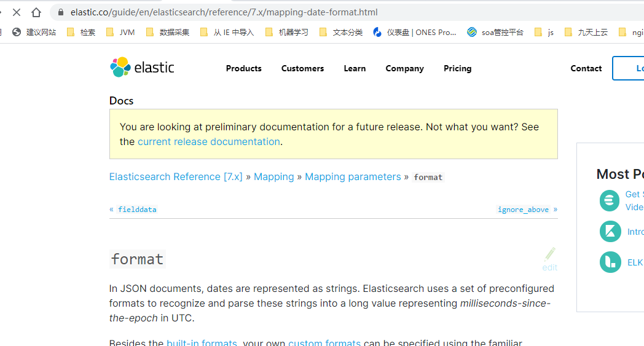Open the Company menu
This screenshot has width=644, height=346.
[404, 69]
